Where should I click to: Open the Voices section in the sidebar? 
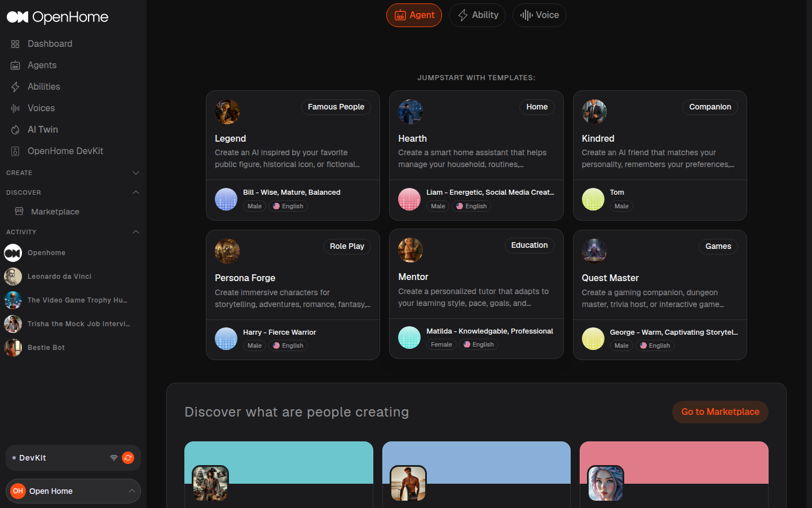pos(41,108)
